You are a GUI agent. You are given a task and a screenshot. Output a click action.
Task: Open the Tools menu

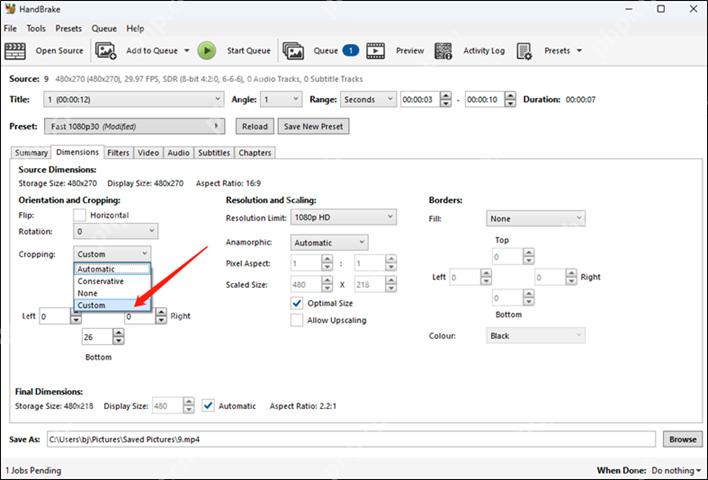point(36,28)
